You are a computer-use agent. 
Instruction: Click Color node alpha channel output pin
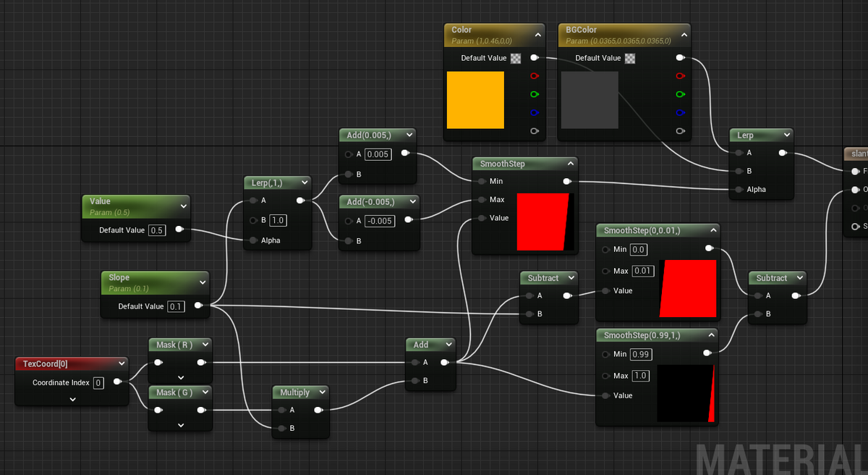coord(535,131)
